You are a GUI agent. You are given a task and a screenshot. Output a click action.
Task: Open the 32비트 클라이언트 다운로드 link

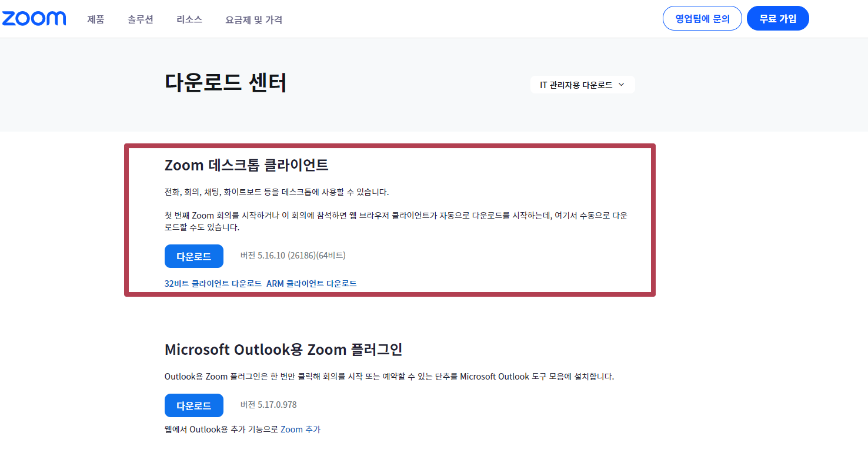coord(213,283)
